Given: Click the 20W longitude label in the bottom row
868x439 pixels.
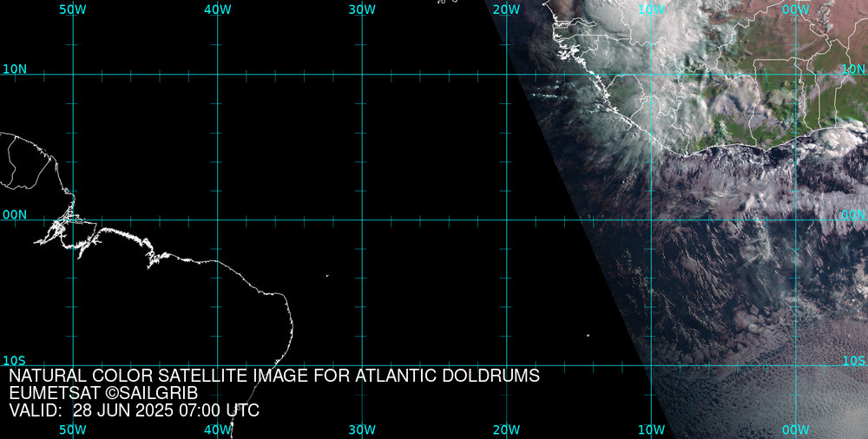Looking at the screenshot, I should point(507,429).
